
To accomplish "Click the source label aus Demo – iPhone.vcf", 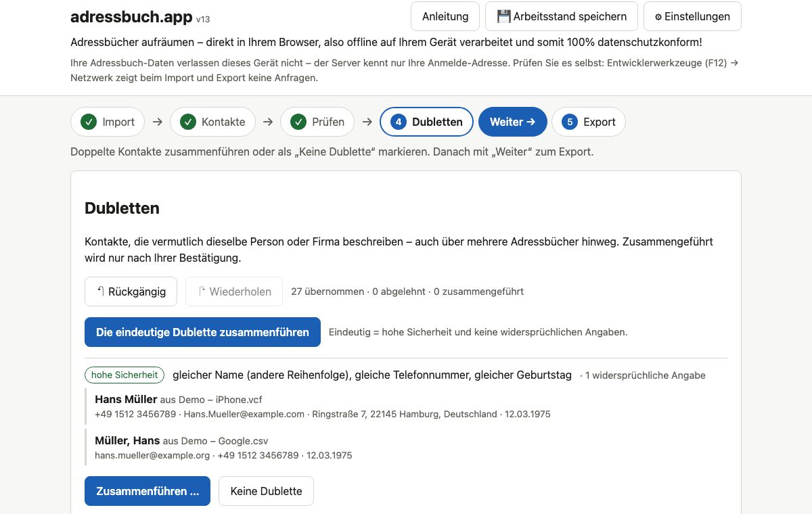I will coord(211,400).
